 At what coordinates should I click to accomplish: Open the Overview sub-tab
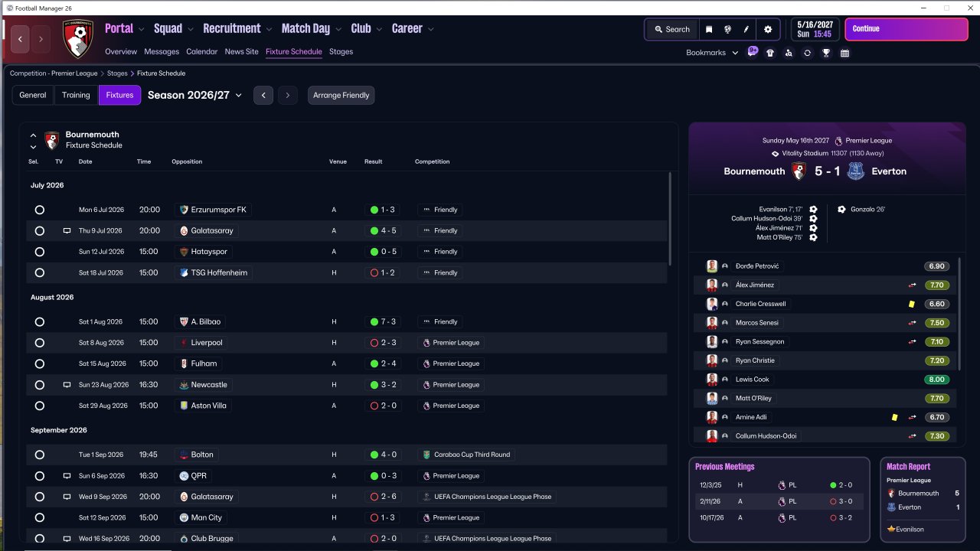(x=121, y=52)
